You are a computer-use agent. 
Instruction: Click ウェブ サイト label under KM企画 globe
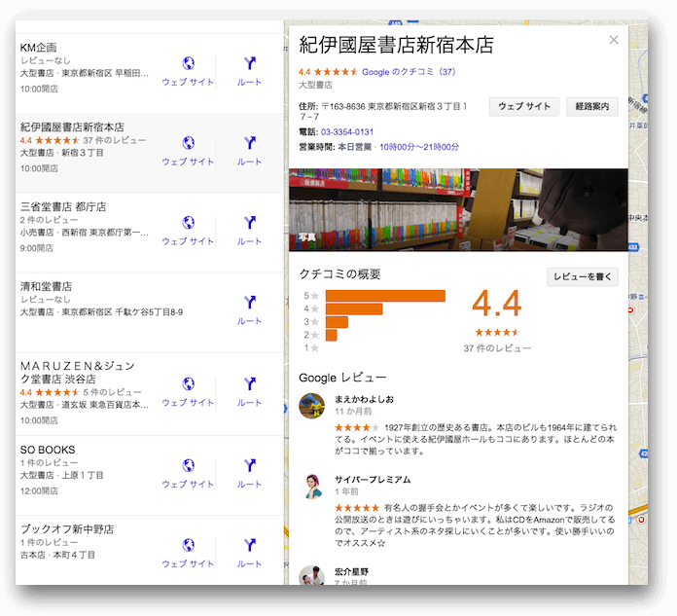click(x=188, y=82)
